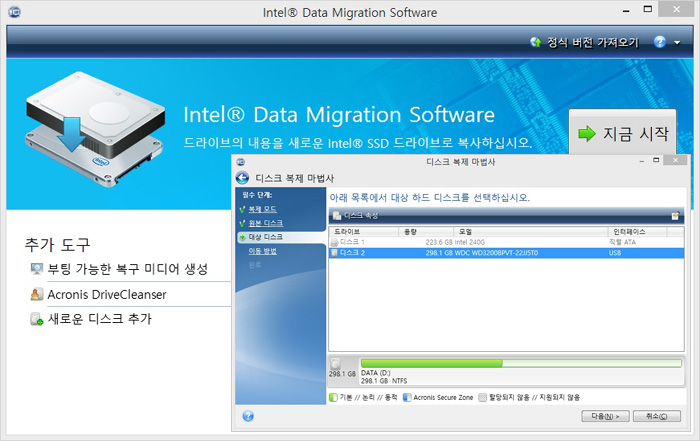Click the green upgrade arrow icon
This screenshot has height=441, width=700.
click(535, 42)
